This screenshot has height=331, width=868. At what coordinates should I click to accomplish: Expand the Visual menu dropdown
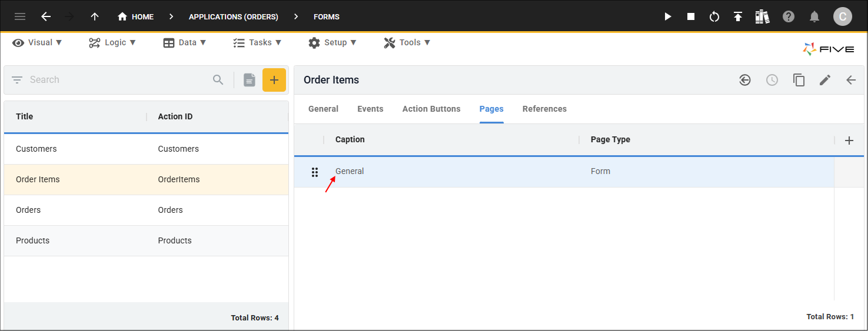pos(38,42)
